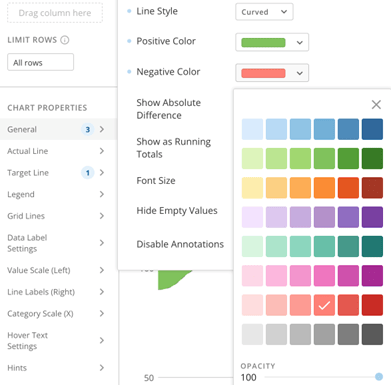391x385 pixels.
Task: Select the darkest blue swatch
Action: pyautogui.click(x=372, y=129)
